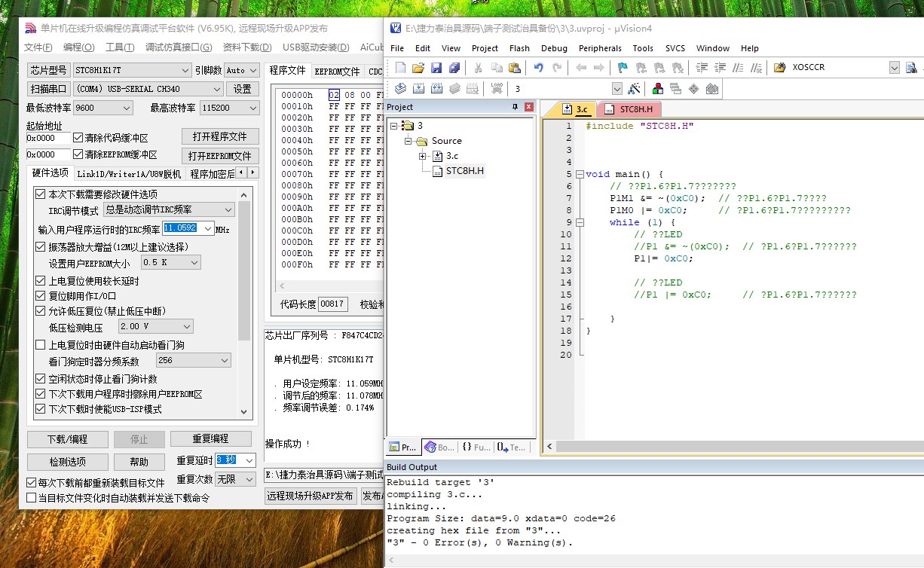Click the Redo arrow icon
Screen dimensions: 924x568
[x=557, y=68]
